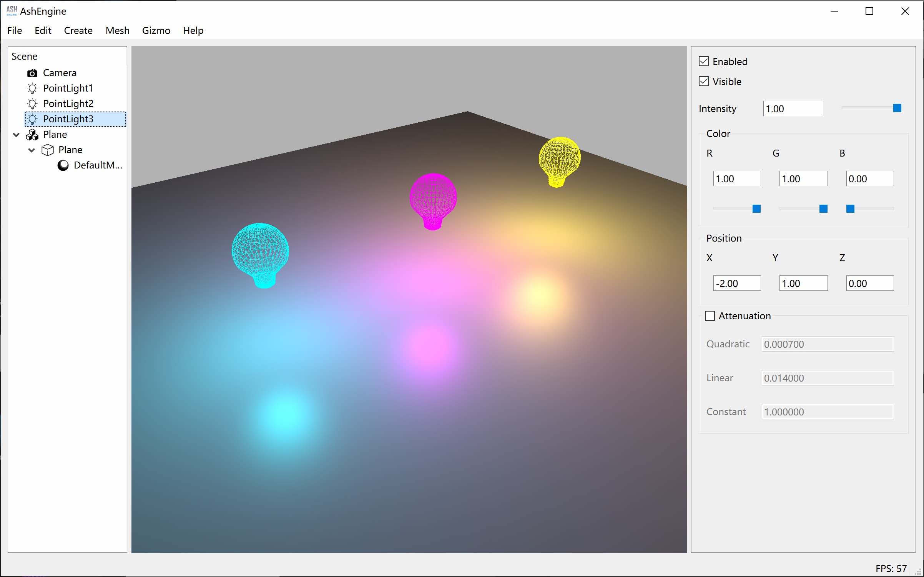The height and width of the screenshot is (577, 924).
Task: Enable the Attenuation checkbox
Action: click(x=710, y=316)
